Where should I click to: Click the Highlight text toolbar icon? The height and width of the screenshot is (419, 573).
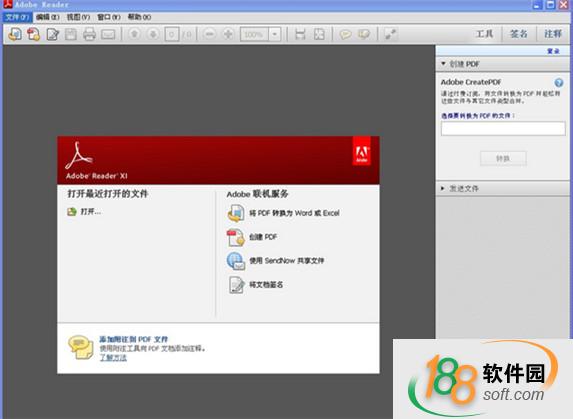tap(364, 34)
